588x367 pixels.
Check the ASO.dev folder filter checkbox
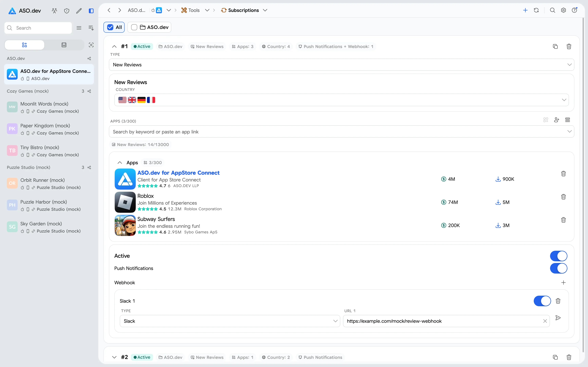click(134, 27)
